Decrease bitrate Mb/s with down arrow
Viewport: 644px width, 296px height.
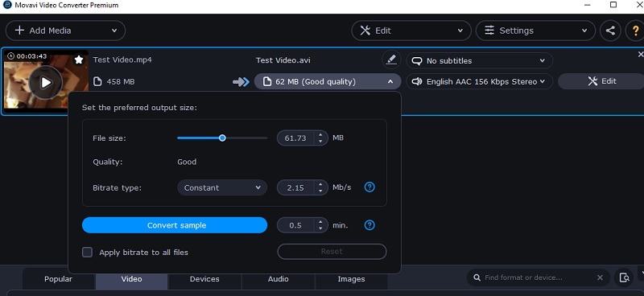320,191
